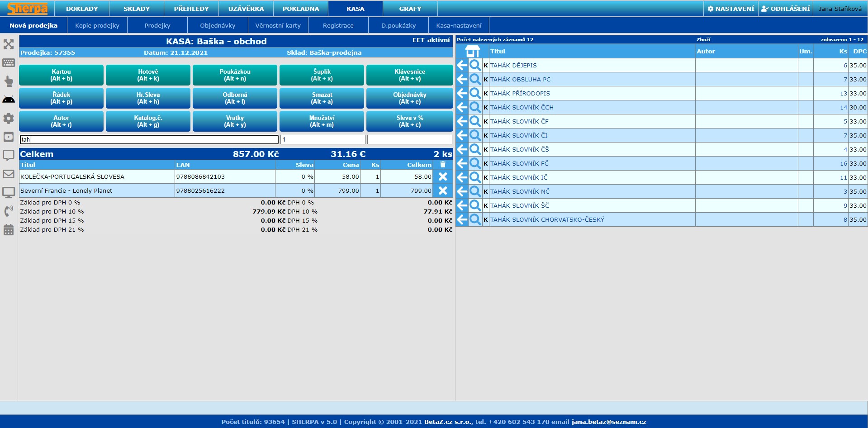The width and height of the screenshot is (868, 428).
Task: Click the envelope mail sidebar icon
Action: tap(9, 174)
